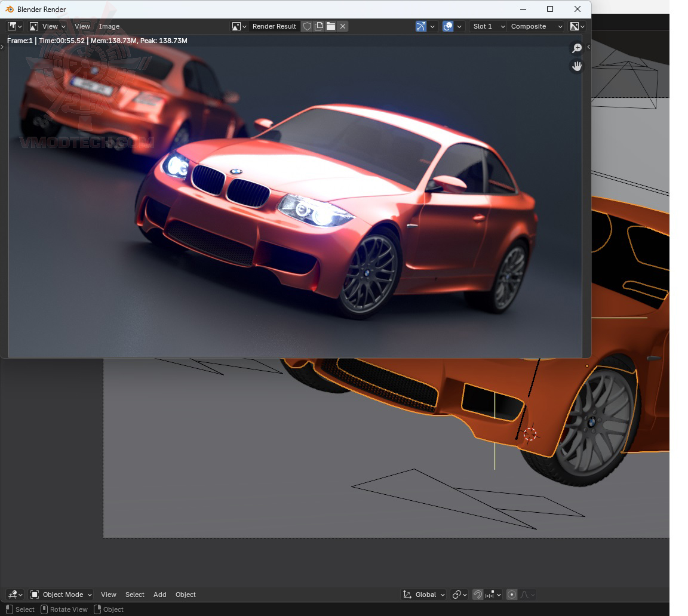Screen dimensions: 688x616
Task: Click the new image copy icon
Action: tap(319, 26)
